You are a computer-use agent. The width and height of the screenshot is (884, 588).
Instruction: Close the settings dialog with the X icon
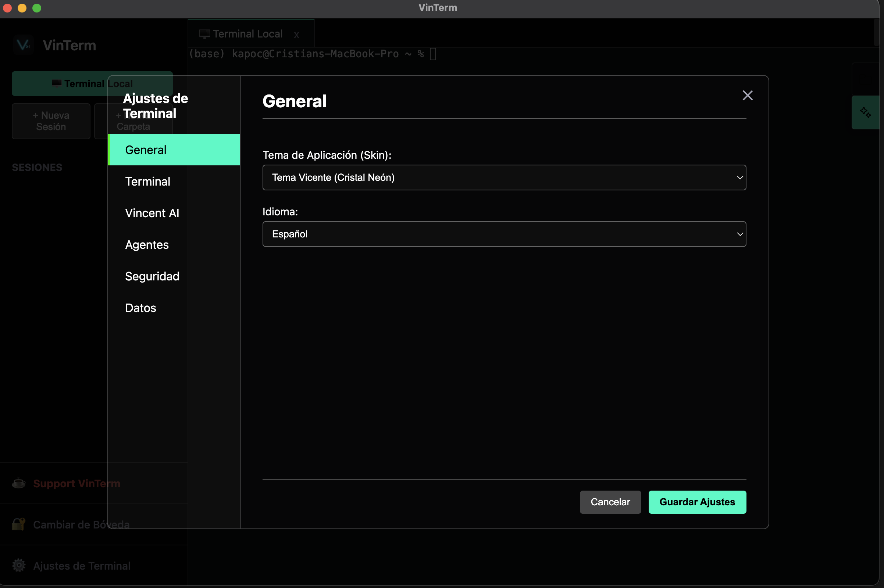pyautogui.click(x=748, y=95)
